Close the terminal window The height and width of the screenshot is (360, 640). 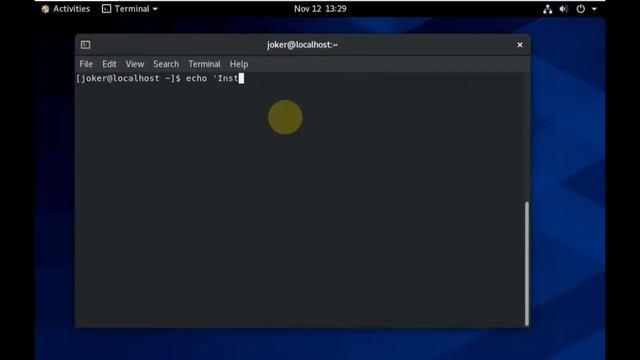point(520,44)
